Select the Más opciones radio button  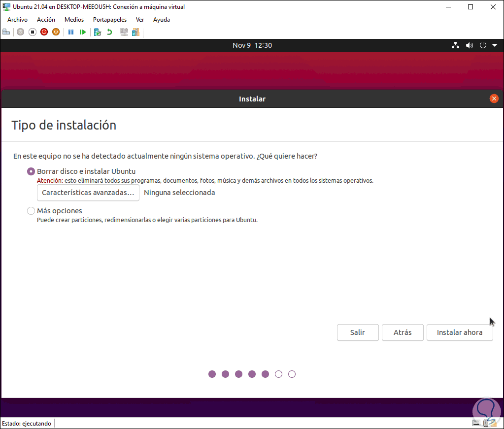coord(31,211)
